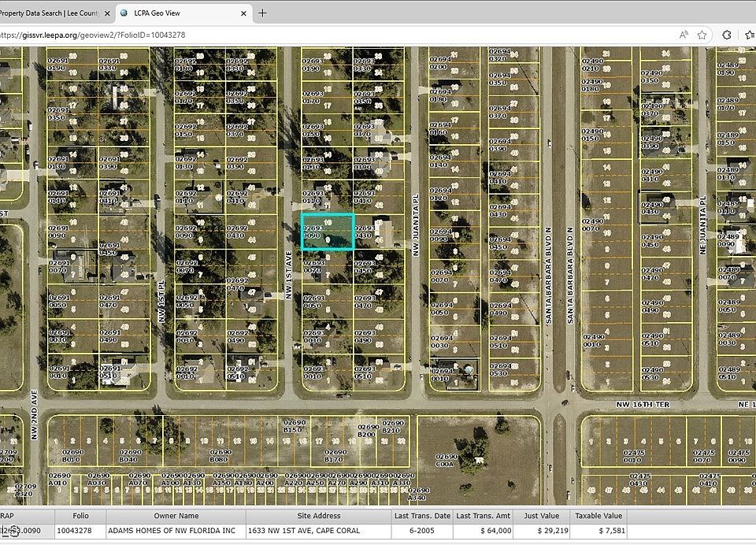The height and width of the screenshot is (545, 756).
Task: Click the $ 29,219 just value cell
Action: (542, 531)
